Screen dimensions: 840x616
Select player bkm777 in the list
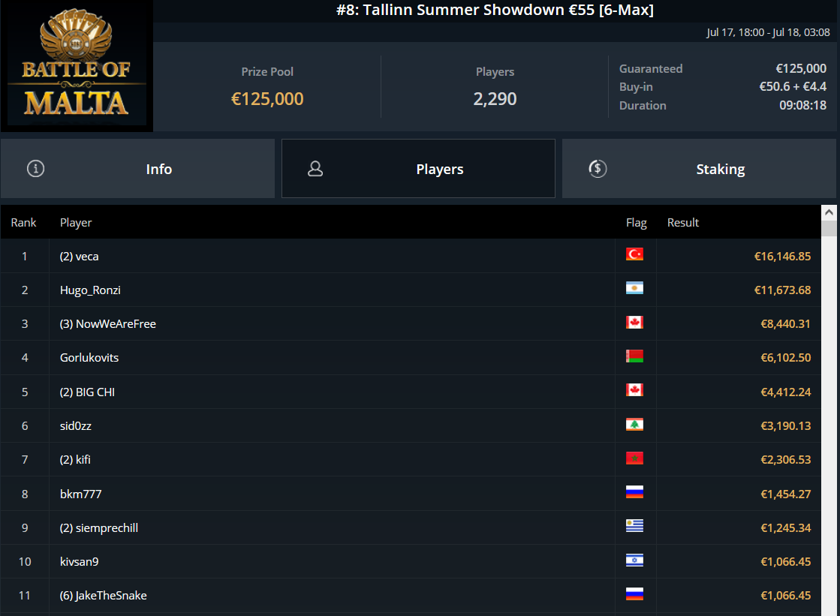click(81, 494)
